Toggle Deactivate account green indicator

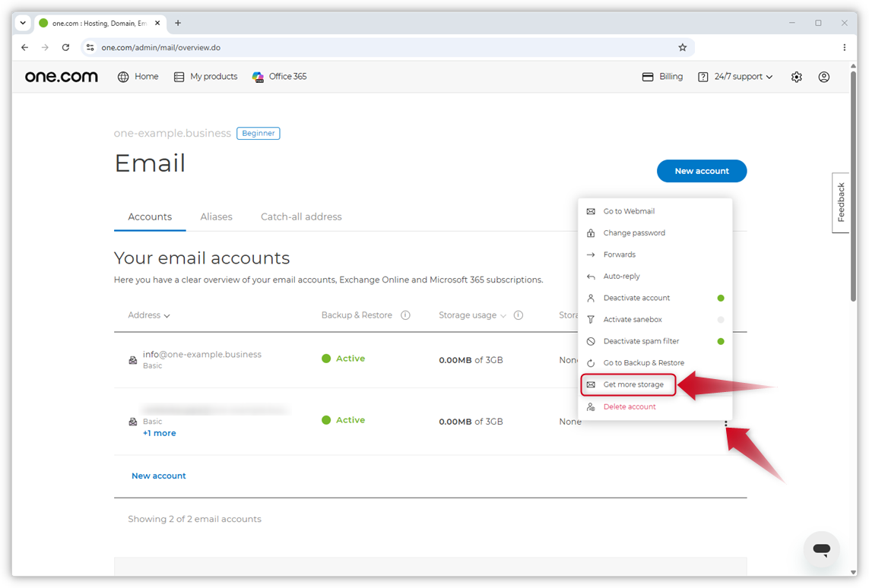[x=721, y=298]
